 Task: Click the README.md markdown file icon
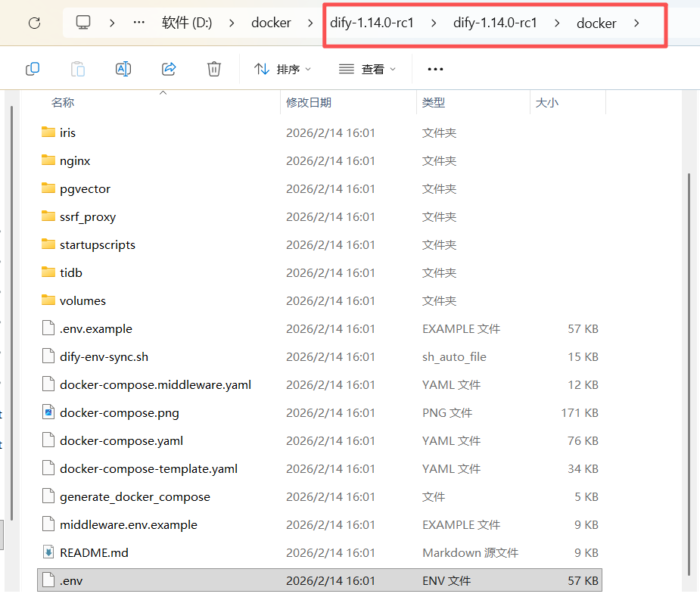tap(48, 552)
